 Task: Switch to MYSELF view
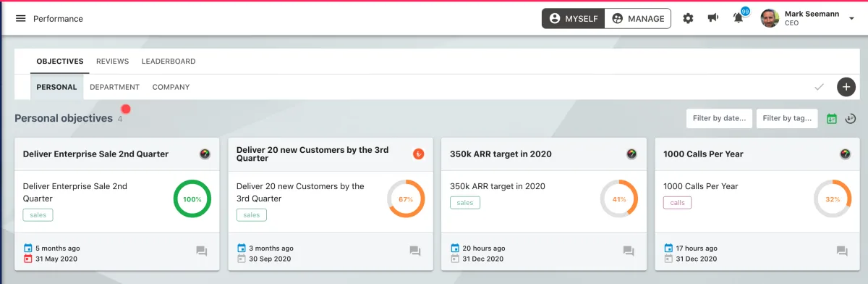(573, 18)
